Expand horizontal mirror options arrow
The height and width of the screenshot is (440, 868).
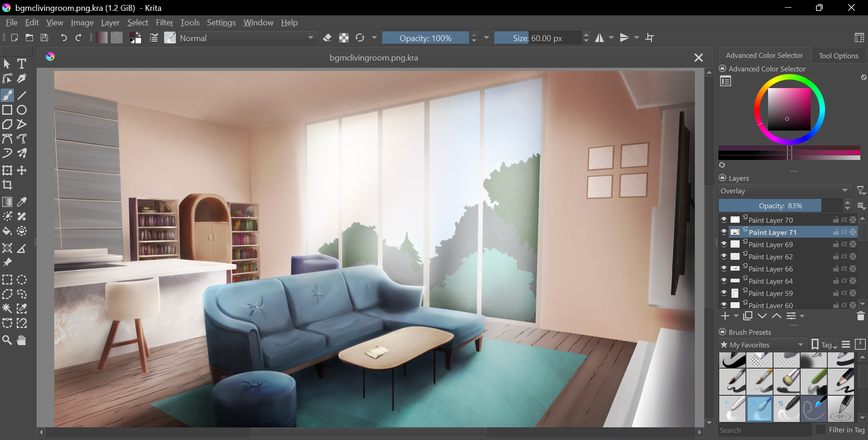pos(611,38)
